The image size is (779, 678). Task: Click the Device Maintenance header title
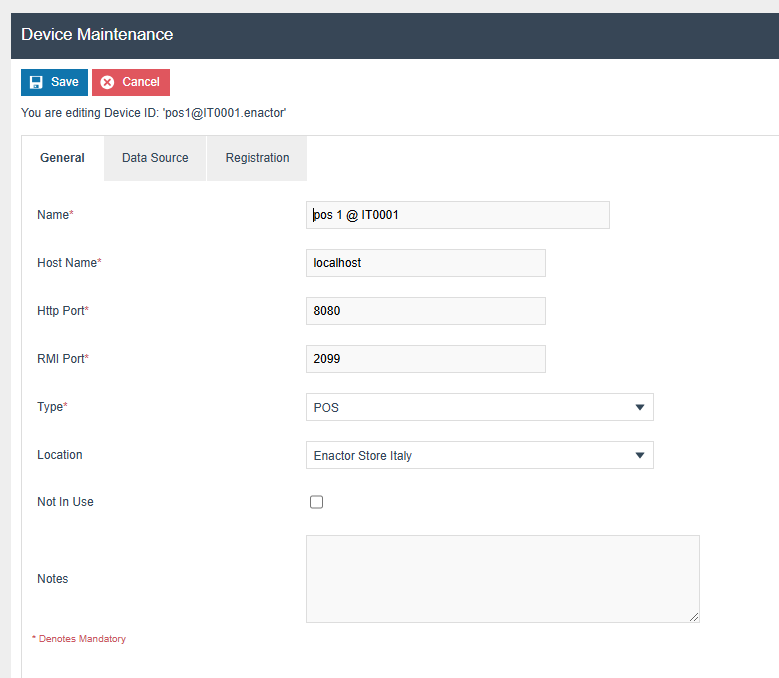pyautogui.click(x=97, y=35)
